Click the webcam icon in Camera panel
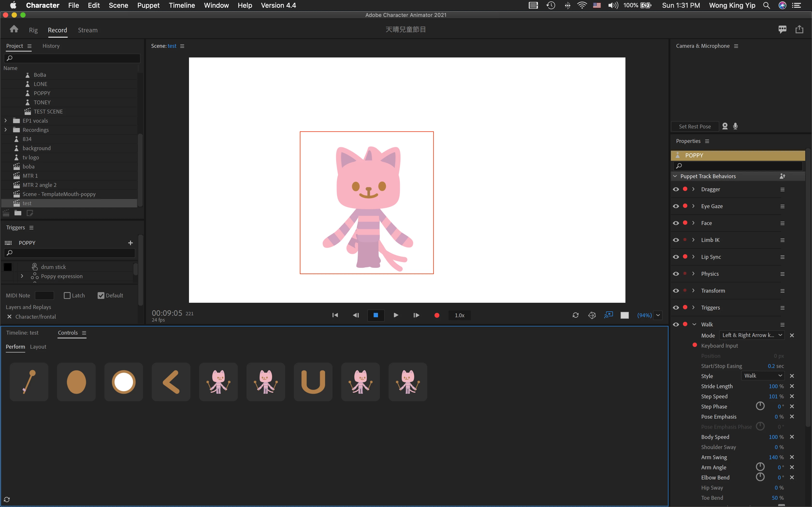The height and width of the screenshot is (507, 812). [x=725, y=126]
